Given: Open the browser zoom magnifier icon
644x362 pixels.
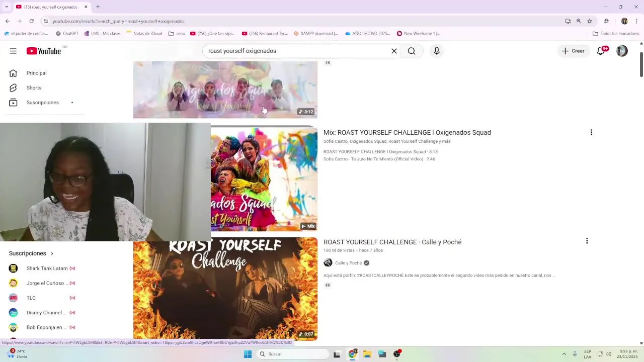Looking at the screenshot, I should 579,21.
